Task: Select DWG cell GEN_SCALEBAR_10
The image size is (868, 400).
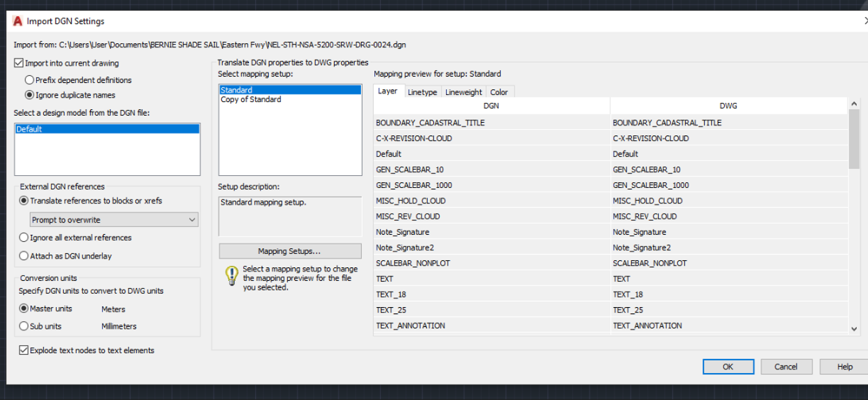Action: (x=728, y=170)
